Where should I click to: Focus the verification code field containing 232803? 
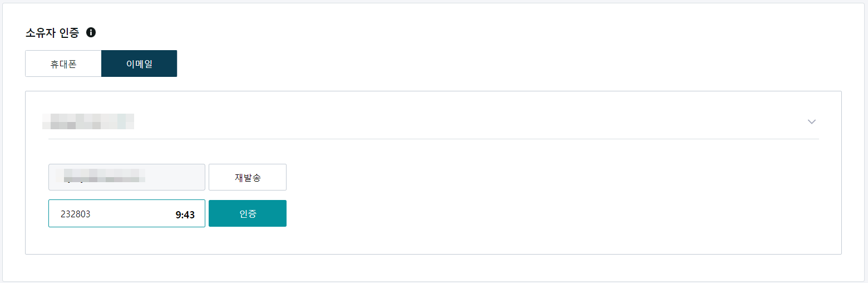(127, 213)
